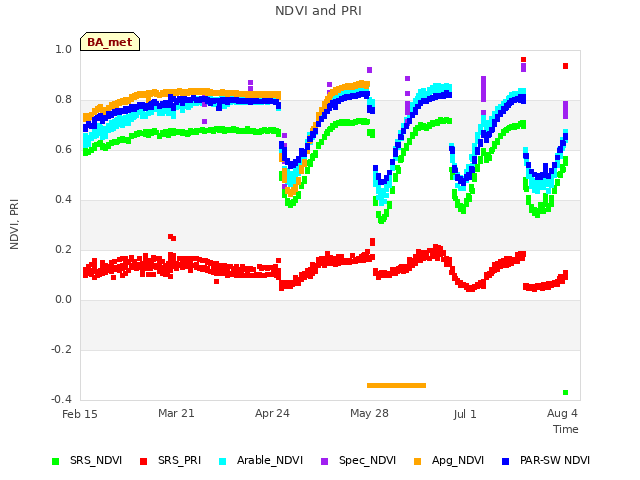
Task: Click the BA_met label tag
Action: click(110, 42)
